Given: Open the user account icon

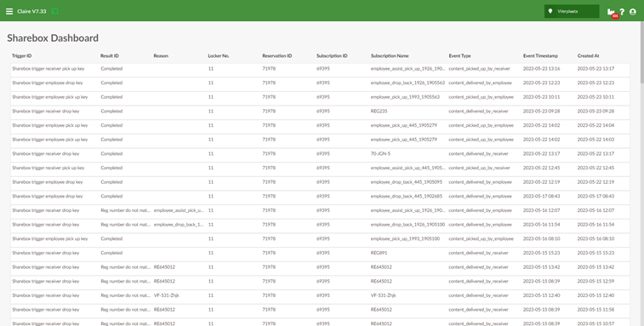Looking at the screenshot, I should point(632,12).
